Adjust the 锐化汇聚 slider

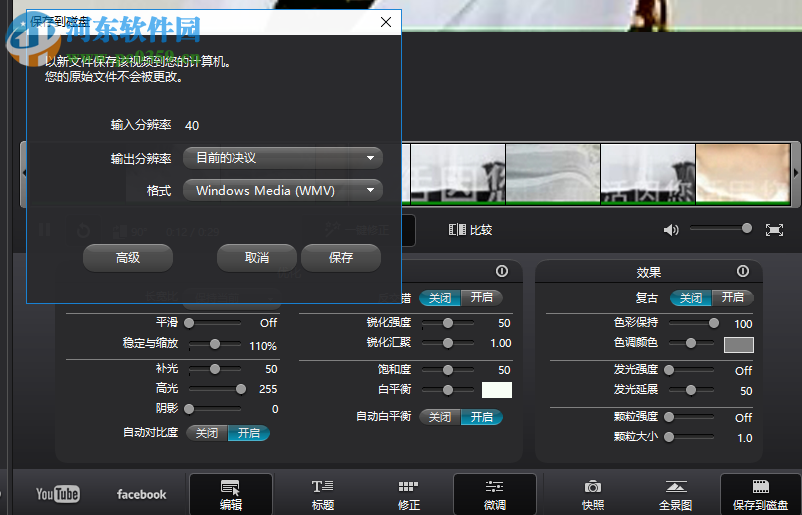(x=448, y=343)
